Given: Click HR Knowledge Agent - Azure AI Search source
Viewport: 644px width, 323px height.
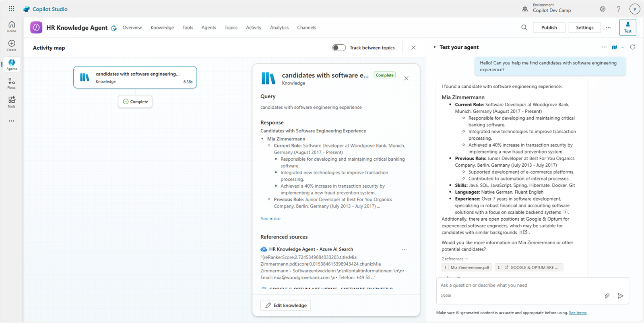Looking at the screenshot, I should (x=311, y=249).
